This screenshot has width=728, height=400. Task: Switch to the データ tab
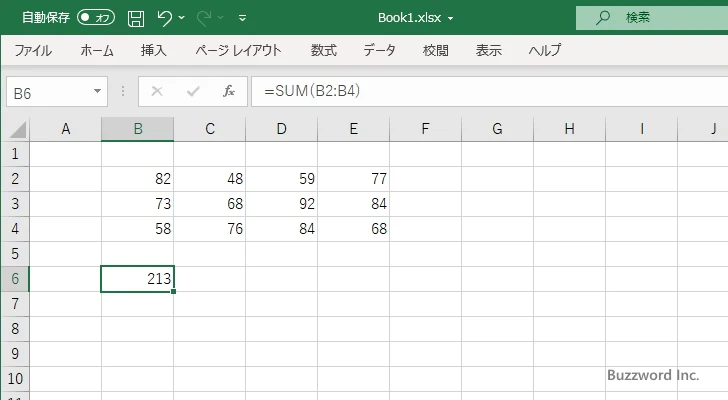(379, 50)
